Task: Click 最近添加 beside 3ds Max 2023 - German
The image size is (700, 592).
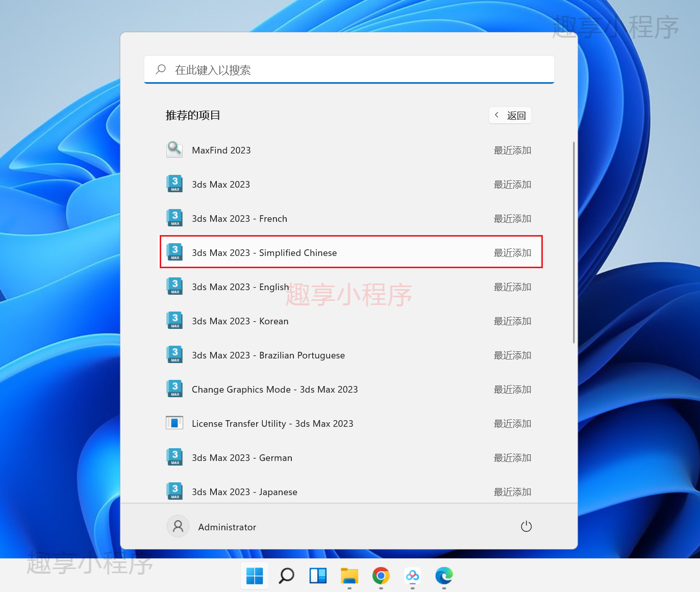Action: [512, 457]
